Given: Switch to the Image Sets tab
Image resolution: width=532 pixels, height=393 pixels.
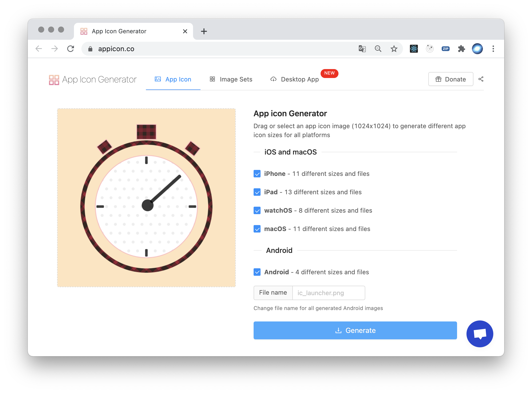Looking at the screenshot, I should pos(231,79).
